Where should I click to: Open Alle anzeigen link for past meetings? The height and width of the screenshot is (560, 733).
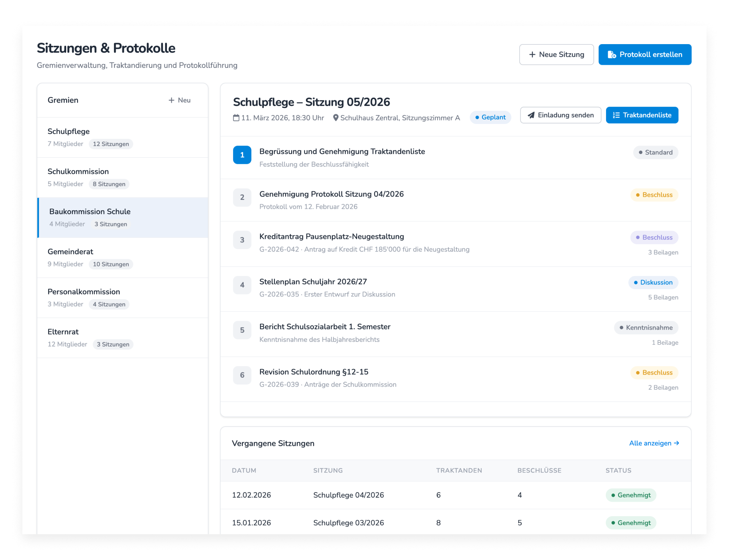[x=654, y=443]
